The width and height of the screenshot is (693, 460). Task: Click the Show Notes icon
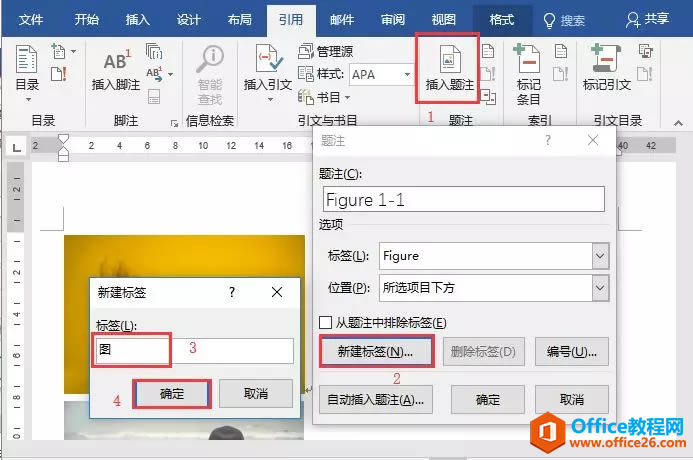pos(154,96)
